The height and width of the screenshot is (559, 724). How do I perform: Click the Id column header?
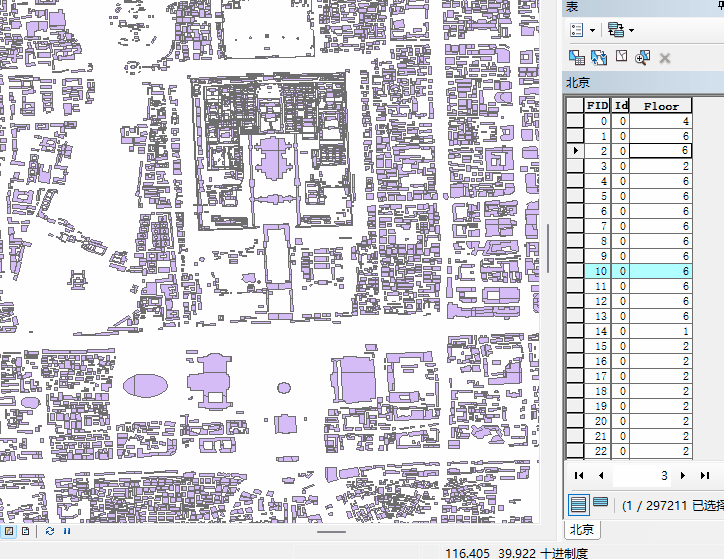coord(621,106)
